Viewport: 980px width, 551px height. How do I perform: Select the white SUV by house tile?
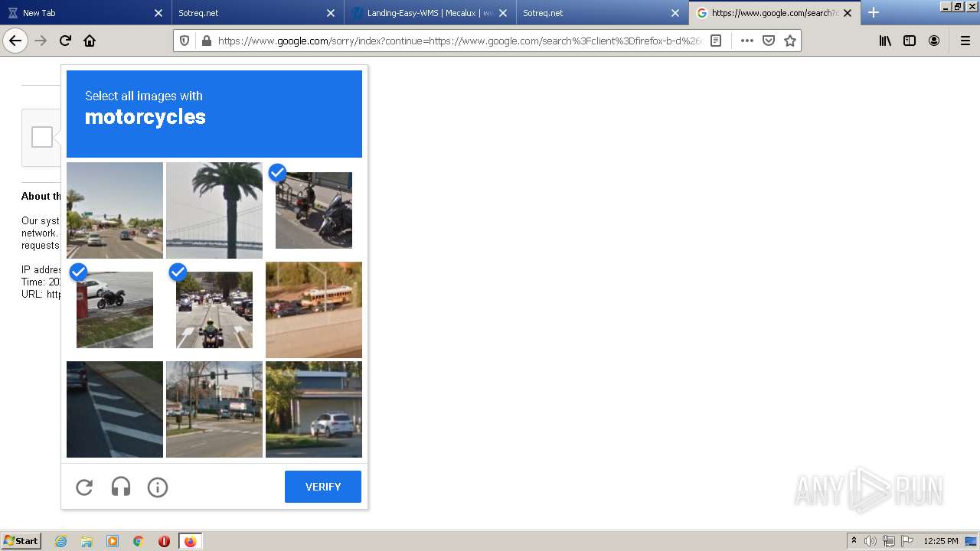click(314, 409)
